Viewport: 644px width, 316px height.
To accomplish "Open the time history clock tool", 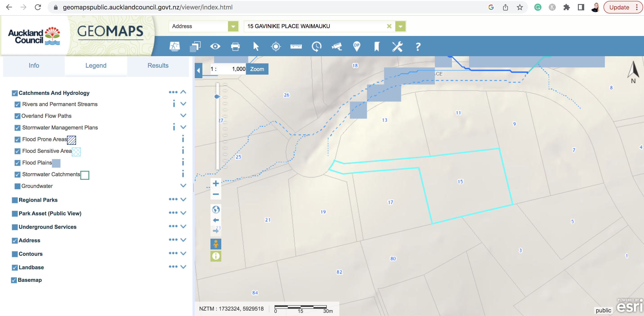I will (316, 47).
